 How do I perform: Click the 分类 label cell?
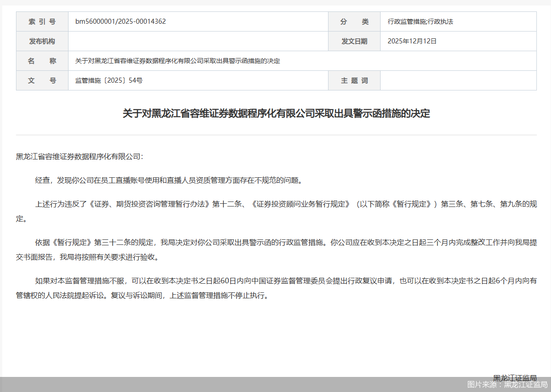pyautogui.click(x=354, y=21)
